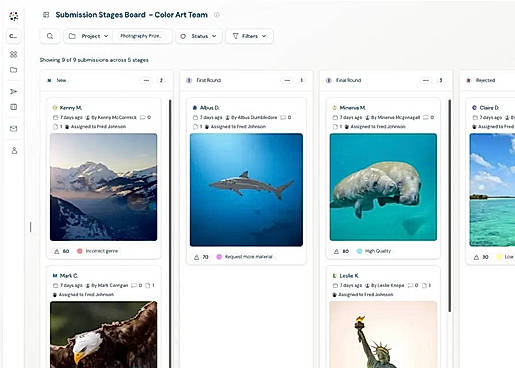
Task: Click the attachment file icon on Kenny M. card
Action: tap(56, 127)
